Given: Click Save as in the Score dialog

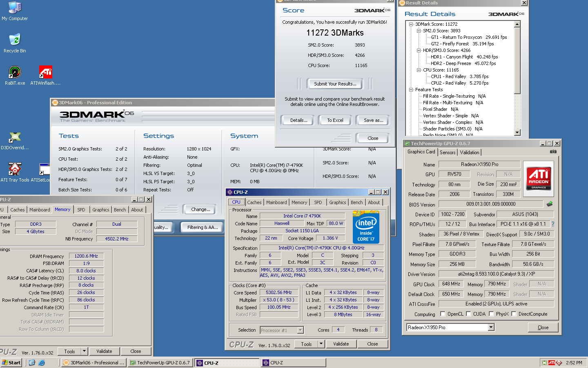Looking at the screenshot, I should click(373, 120).
